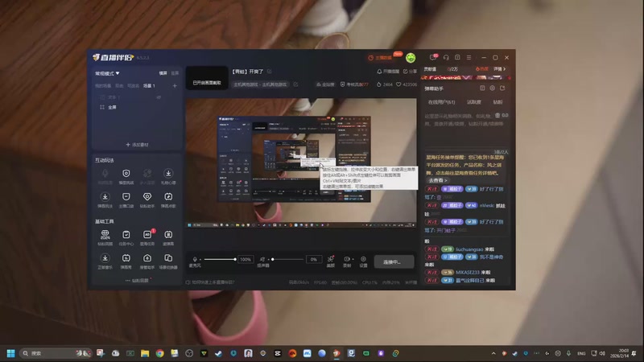Open 弹幕助手 settings gear icon
Viewport: 644px width, 362px height.
pyautogui.click(x=493, y=88)
